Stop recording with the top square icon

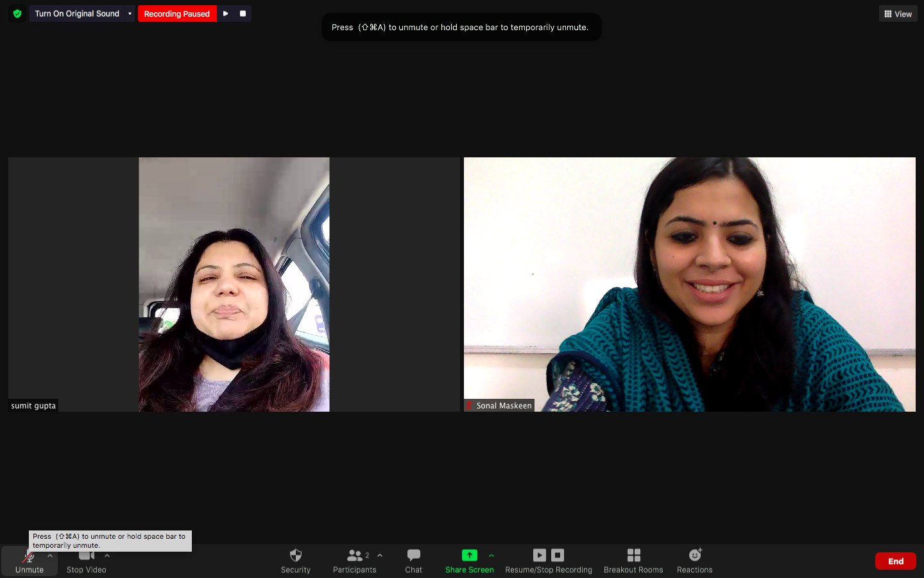coord(243,13)
